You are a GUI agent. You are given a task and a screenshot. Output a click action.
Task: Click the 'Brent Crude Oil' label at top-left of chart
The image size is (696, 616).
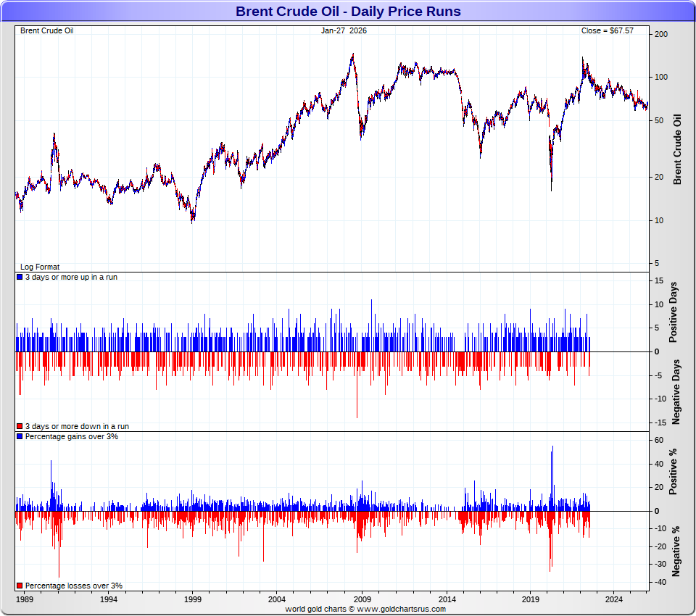point(46,30)
